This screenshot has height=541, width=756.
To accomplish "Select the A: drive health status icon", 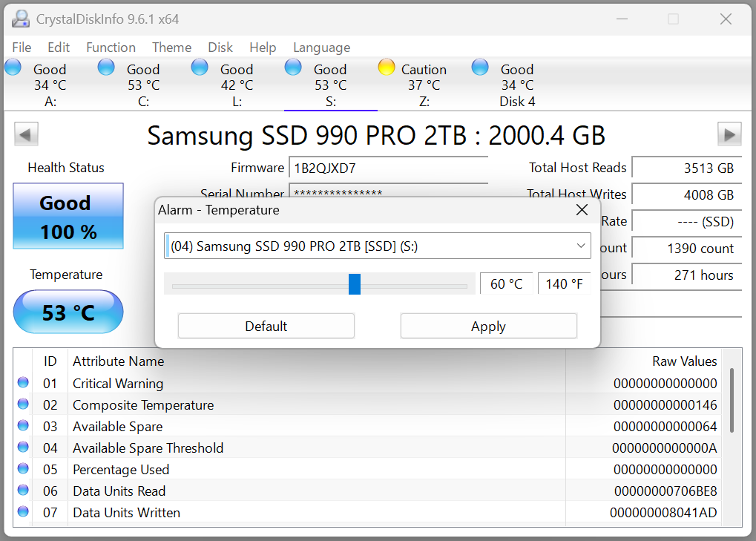I will click(13, 67).
